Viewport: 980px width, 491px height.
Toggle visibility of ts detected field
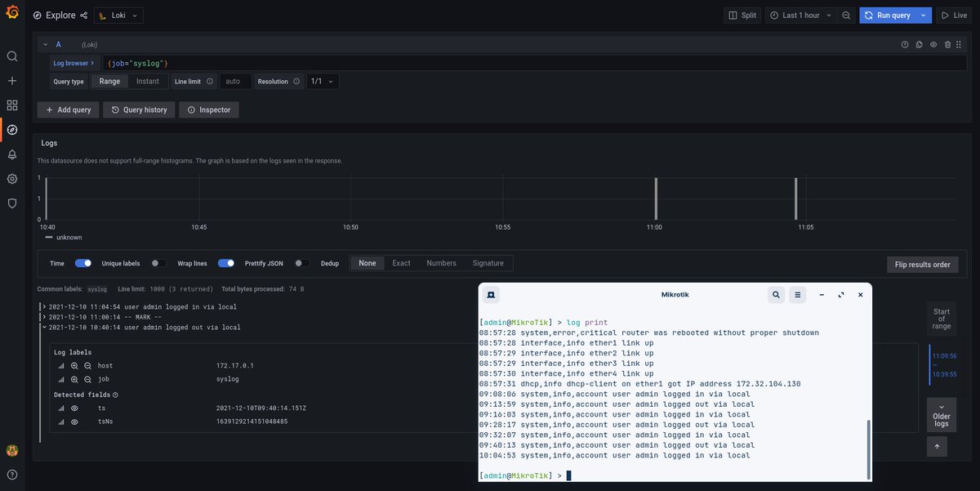pyautogui.click(x=74, y=408)
